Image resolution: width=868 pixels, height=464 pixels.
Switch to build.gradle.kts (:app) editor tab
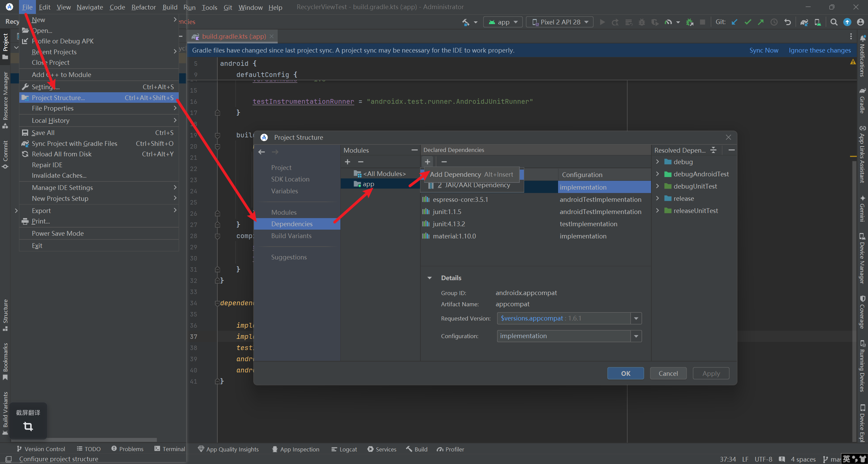coord(233,36)
